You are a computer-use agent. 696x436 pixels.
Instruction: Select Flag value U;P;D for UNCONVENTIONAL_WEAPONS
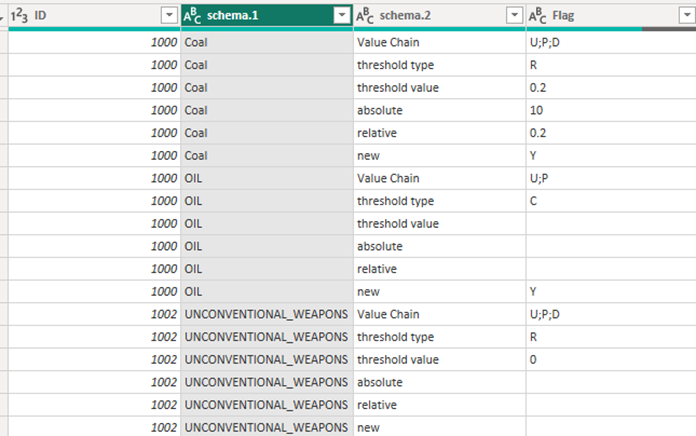pyautogui.click(x=611, y=314)
